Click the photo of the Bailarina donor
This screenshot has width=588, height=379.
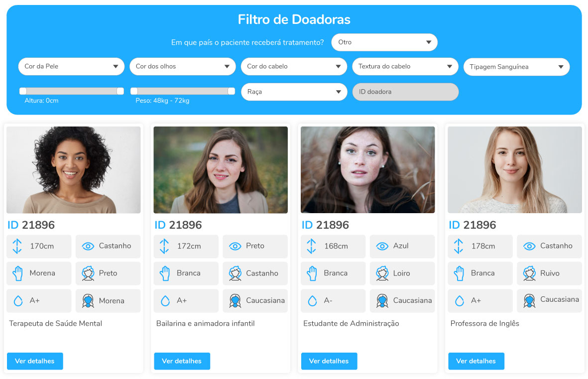pos(221,170)
